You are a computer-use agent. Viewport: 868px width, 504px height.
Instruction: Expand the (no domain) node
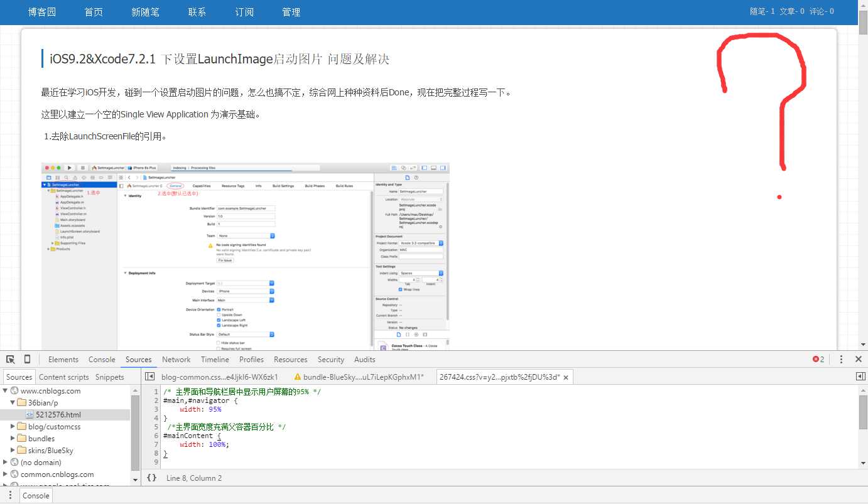[x=6, y=463]
